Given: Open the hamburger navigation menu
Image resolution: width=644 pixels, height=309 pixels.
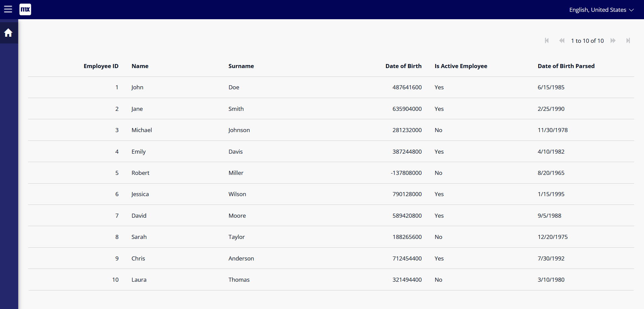Looking at the screenshot, I should pyautogui.click(x=8, y=9).
